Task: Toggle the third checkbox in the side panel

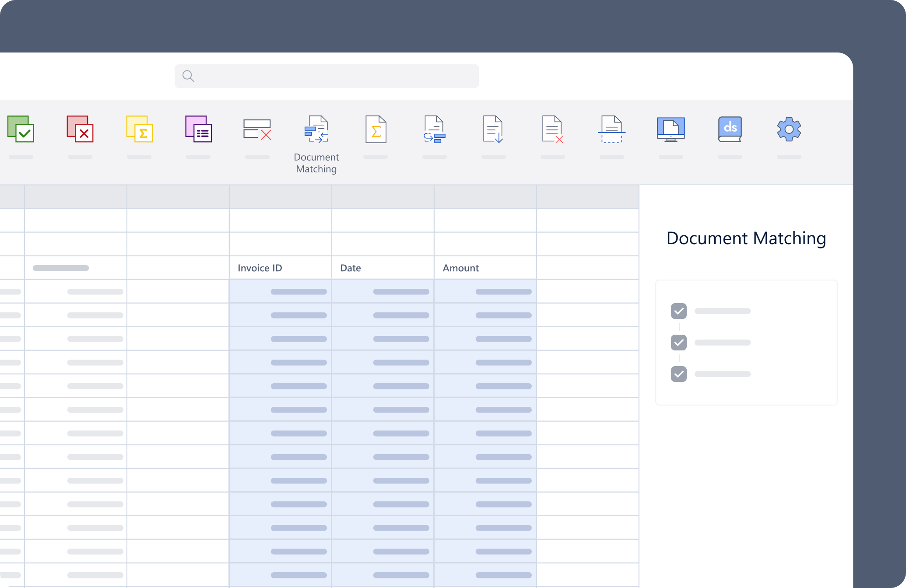Action: tap(679, 374)
